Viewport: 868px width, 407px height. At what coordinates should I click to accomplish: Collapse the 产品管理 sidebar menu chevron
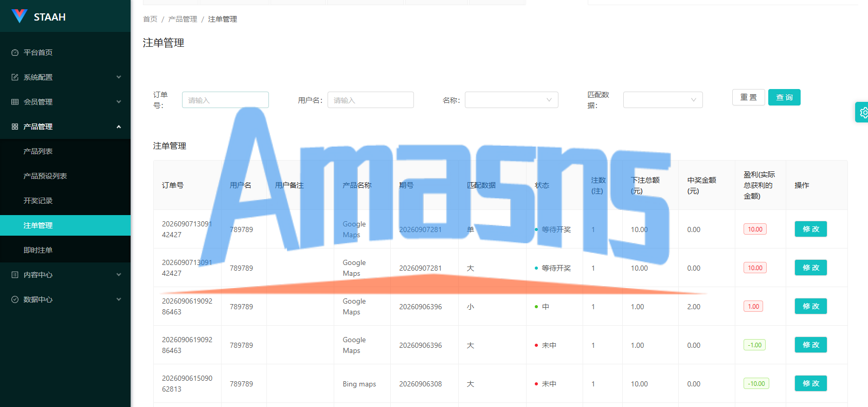(119, 127)
